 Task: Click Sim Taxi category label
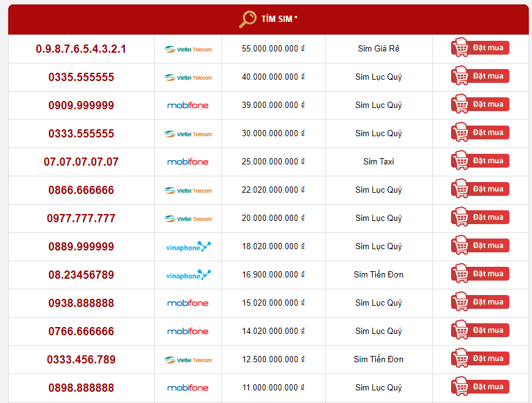(x=378, y=161)
